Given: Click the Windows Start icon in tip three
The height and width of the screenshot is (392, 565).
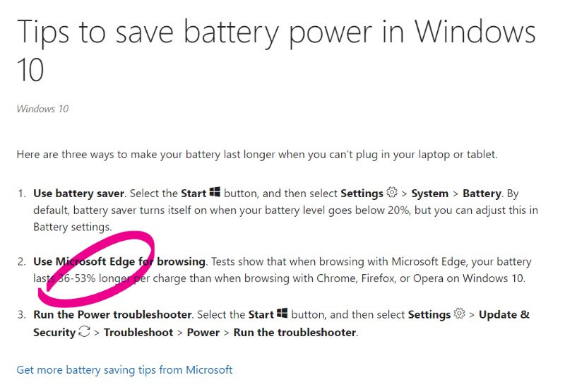Looking at the screenshot, I should [282, 313].
